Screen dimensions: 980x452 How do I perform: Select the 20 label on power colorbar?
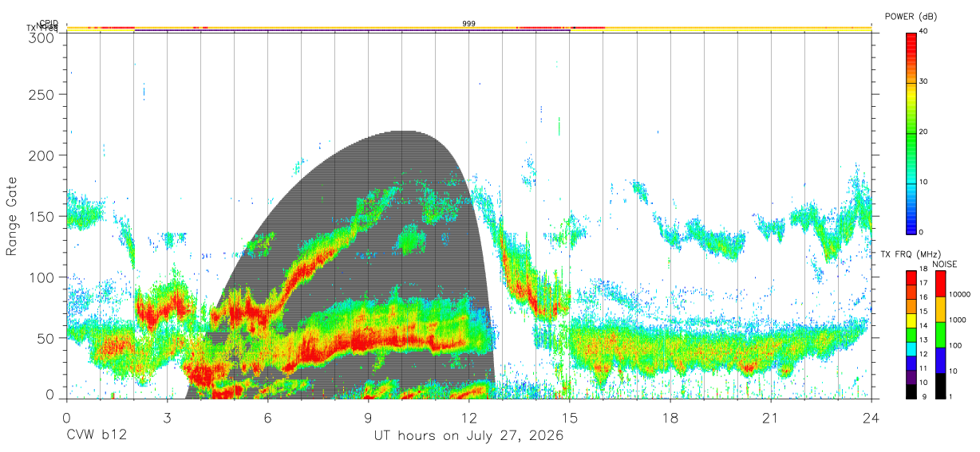coord(924,132)
